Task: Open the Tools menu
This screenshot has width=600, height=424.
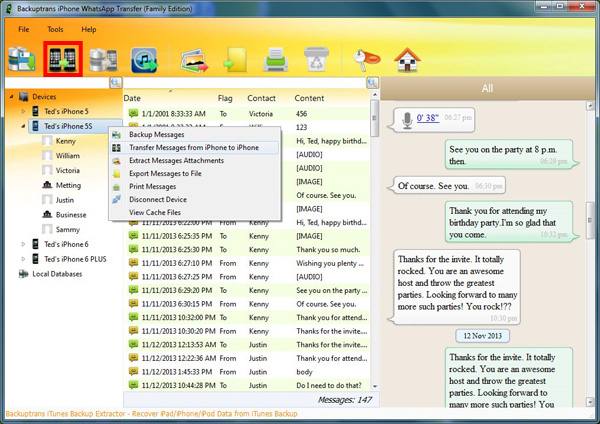Action: (55, 29)
